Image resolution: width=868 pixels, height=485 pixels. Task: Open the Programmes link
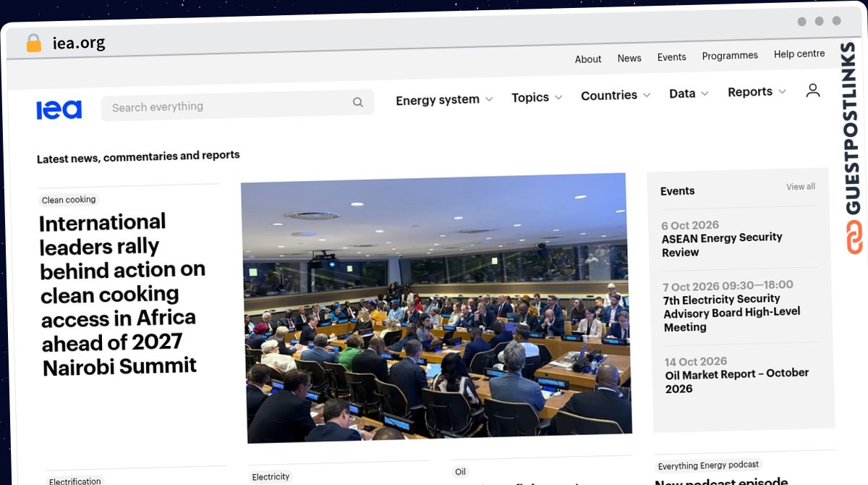pos(730,56)
